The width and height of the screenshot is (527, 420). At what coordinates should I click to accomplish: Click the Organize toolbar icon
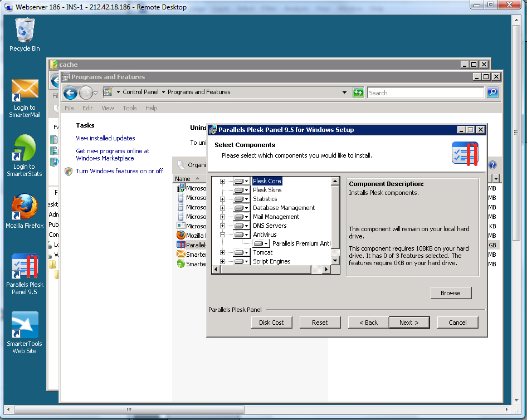[181, 165]
